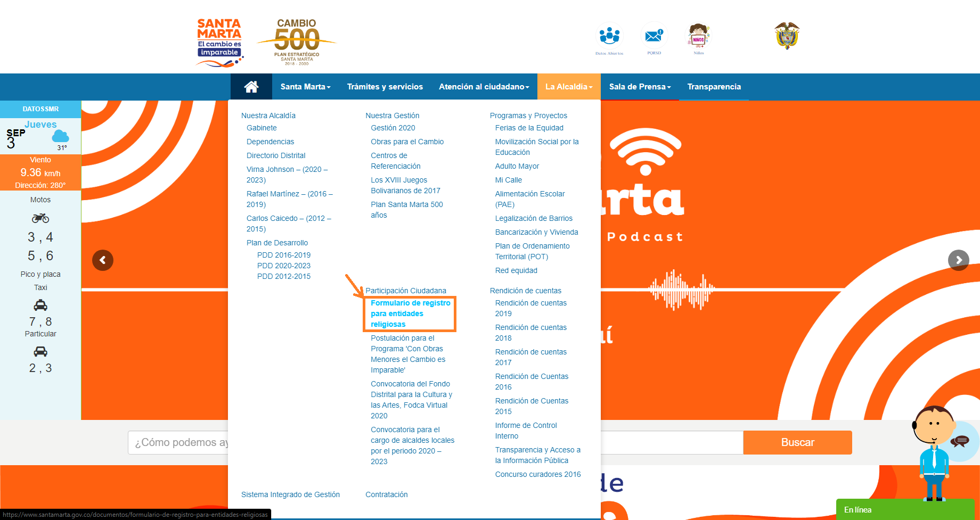Click the weather cloud icon
The height and width of the screenshot is (520, 980).
[x=60, y=136]
